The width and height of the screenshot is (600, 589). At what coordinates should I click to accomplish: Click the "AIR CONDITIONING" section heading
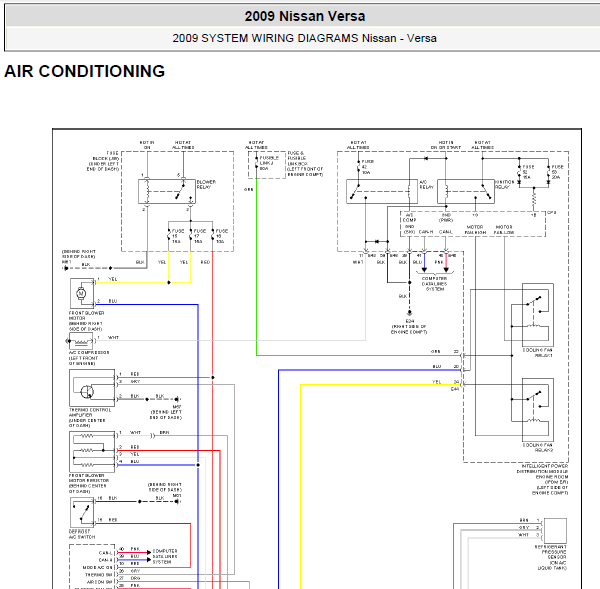pos(85,71)
